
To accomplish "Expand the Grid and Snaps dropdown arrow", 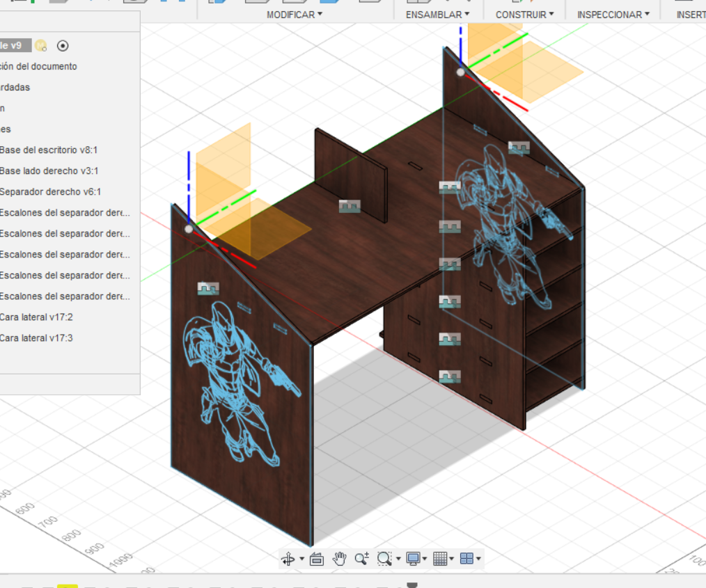I will 452,559.
